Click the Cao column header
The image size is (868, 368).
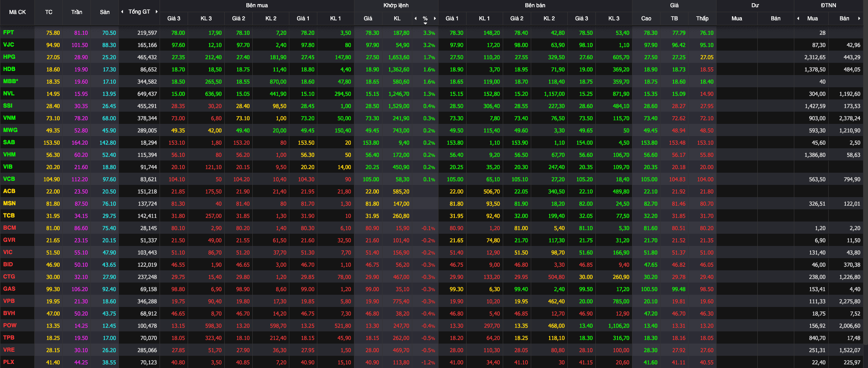pos(646,19)
